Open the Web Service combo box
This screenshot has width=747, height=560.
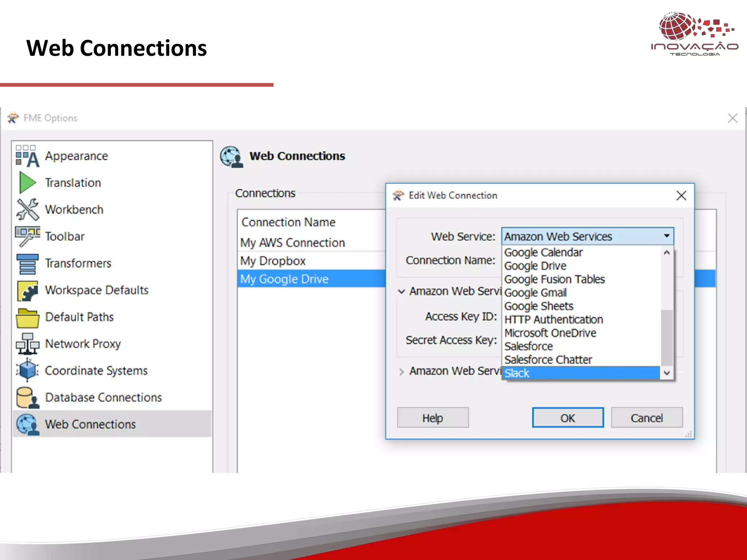588,236
